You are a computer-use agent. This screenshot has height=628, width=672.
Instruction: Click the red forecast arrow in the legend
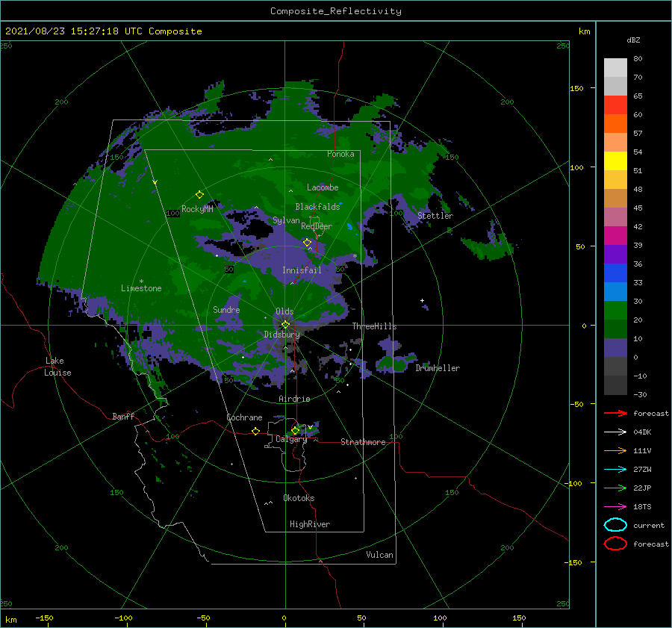(x=615, y=413)
